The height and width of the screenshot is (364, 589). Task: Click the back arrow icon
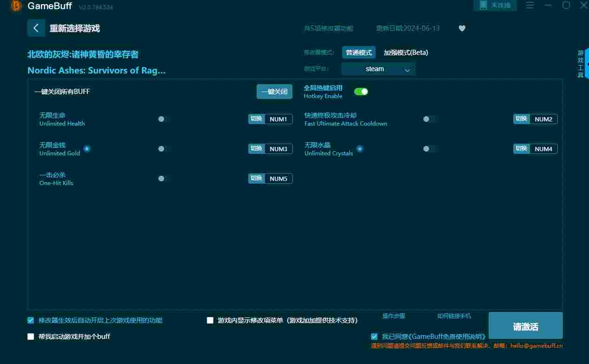pyautogui.click(x=36, y=28)
